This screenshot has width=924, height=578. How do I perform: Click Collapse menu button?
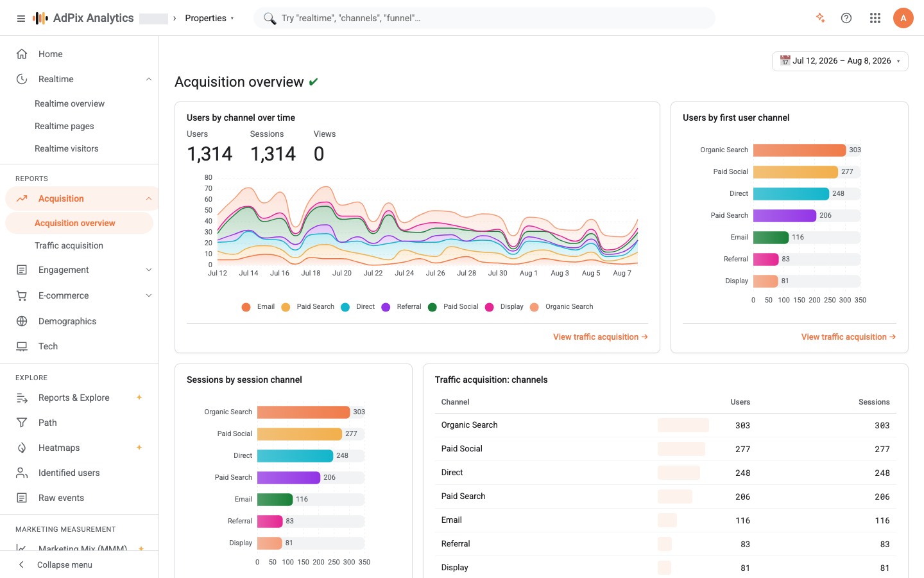click(80, 565)
